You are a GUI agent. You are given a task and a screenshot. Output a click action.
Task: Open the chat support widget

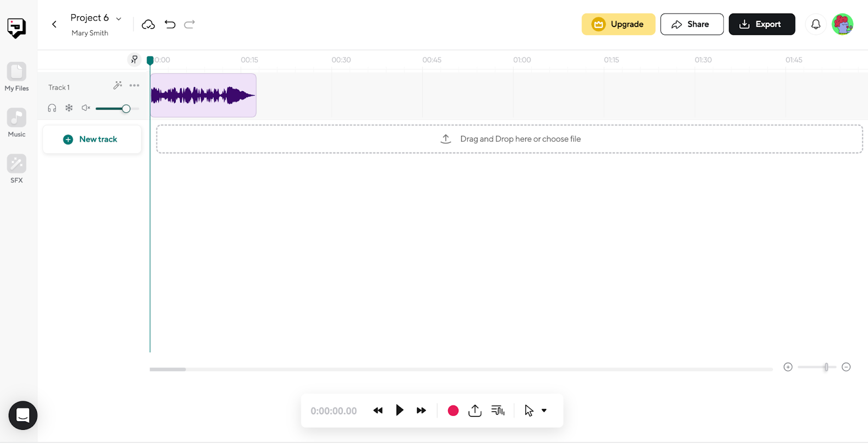click(x=23, y=416)
